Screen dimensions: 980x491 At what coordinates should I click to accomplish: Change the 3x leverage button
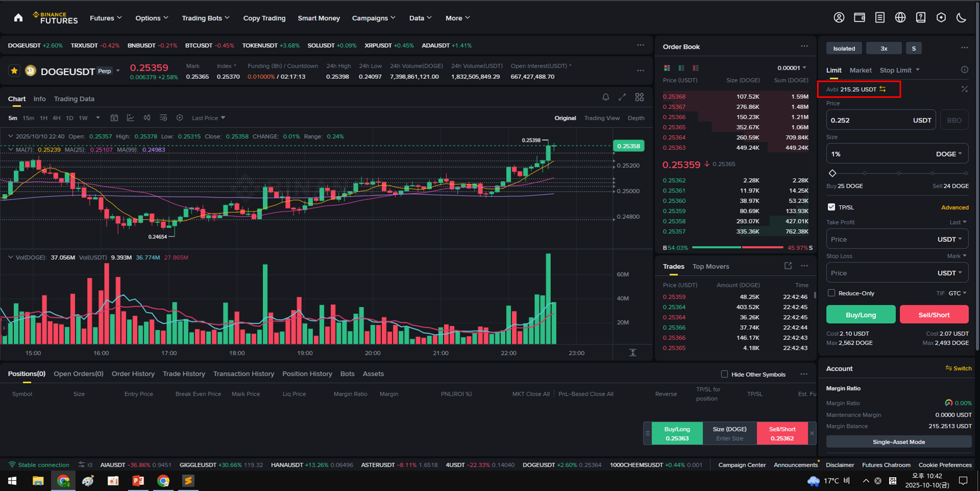(884, 48)
